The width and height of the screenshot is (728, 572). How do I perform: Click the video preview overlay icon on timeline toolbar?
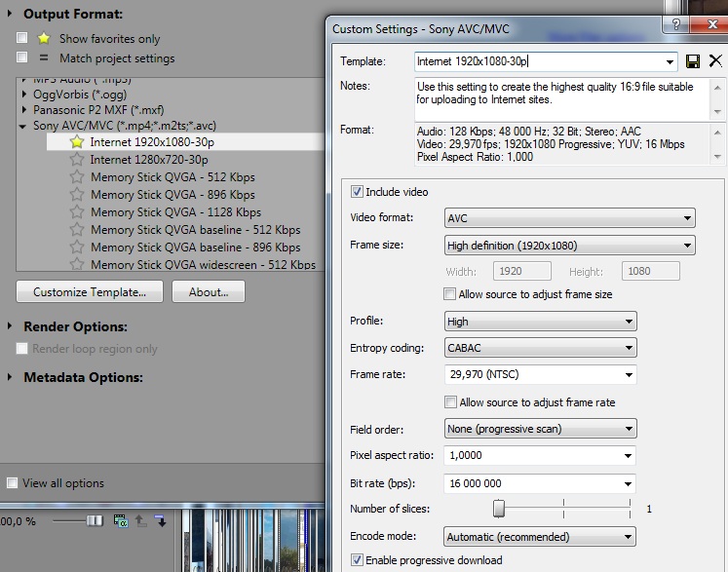coord(121,521)
